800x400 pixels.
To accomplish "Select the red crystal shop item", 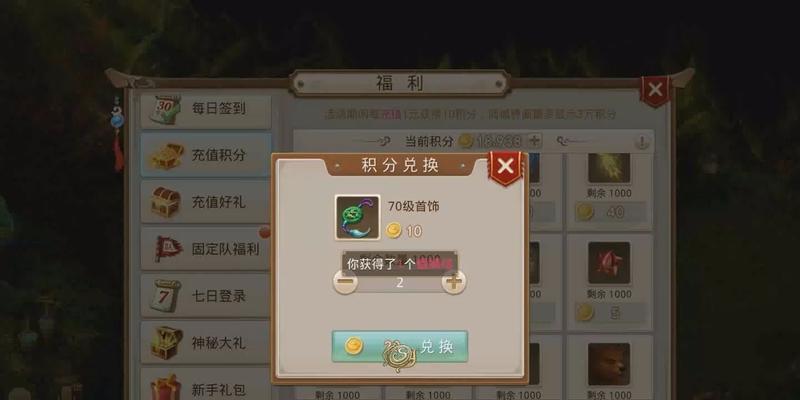I will pos(609,263).
